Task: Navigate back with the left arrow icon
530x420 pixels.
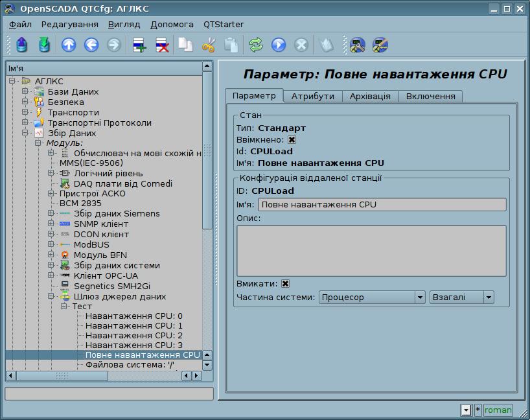Action: 91,45
